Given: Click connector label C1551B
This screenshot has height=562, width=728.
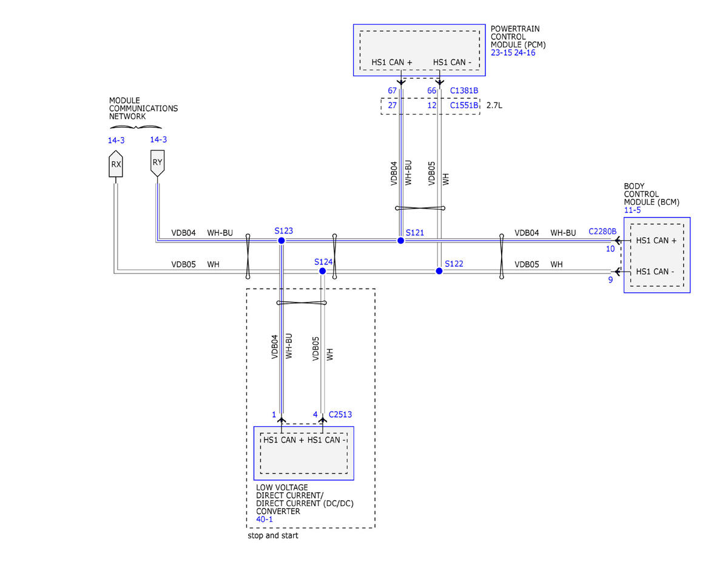Looking at the screenshot, I should [464, 105].
